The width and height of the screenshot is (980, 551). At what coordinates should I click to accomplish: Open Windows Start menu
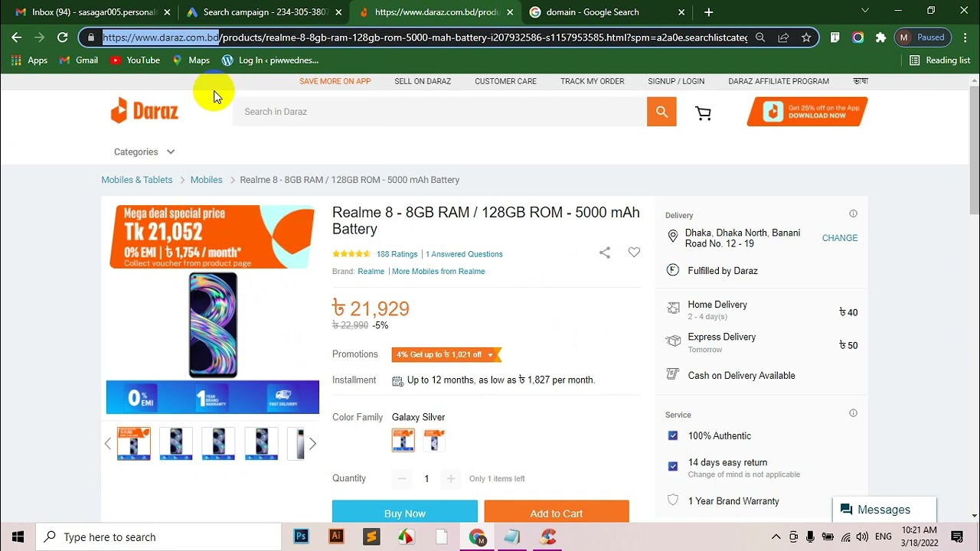coord(18,536)
